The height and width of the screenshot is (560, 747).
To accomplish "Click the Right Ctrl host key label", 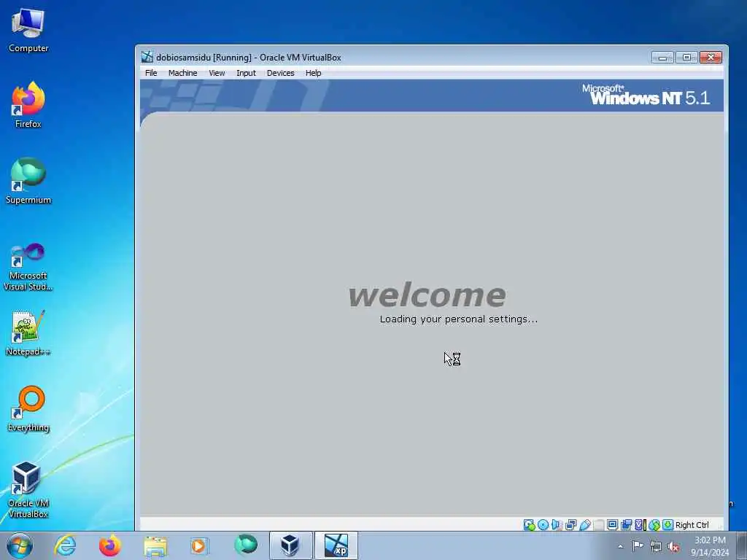I will pos(692,525).
